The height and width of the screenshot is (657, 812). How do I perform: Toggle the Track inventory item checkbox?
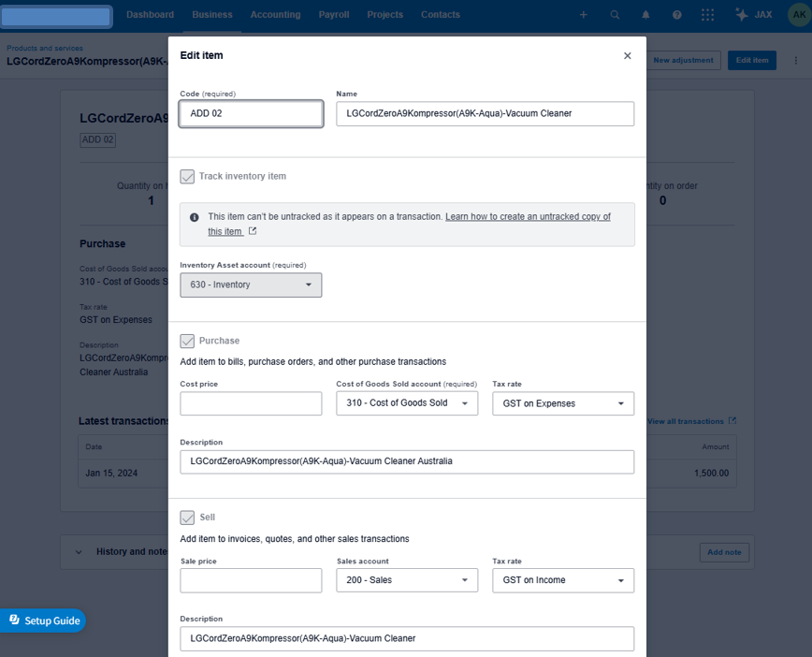[187, 177]
